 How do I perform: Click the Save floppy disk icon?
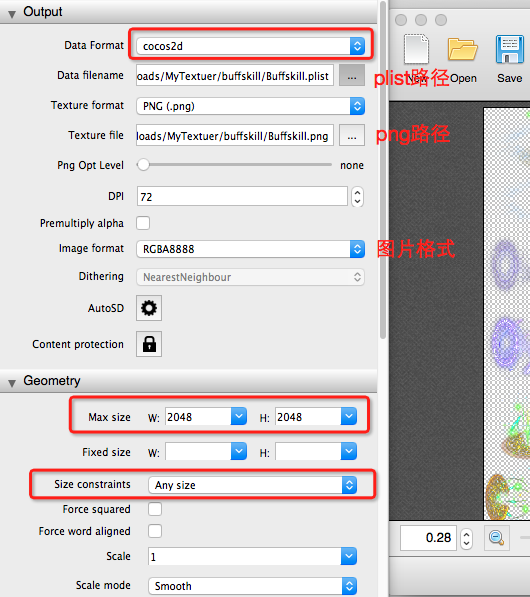coord(509,49)
